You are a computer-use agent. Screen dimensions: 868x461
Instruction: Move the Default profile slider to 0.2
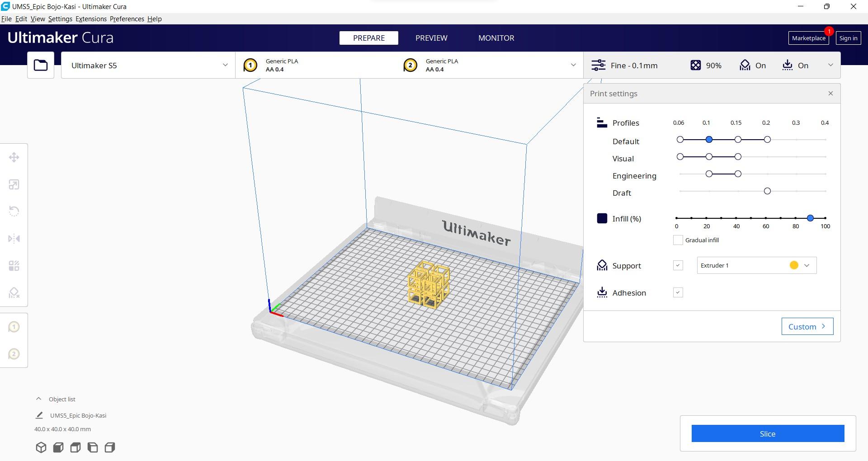pos(767,139)
